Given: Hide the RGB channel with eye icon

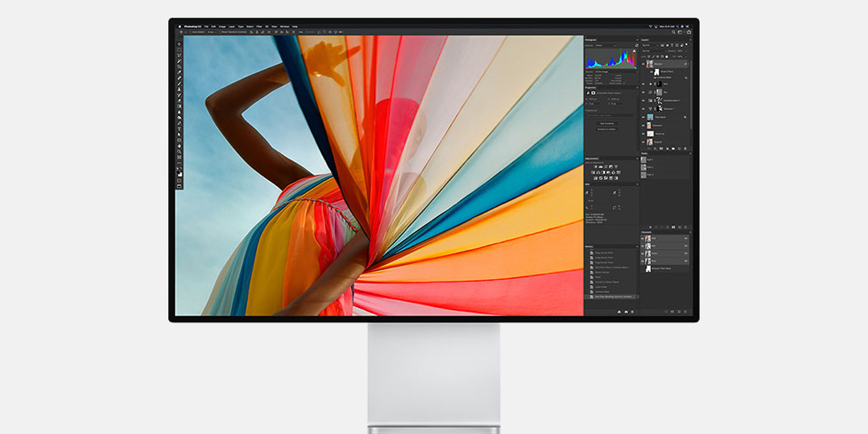Looking at the screenshot, I should pos(643,238).
